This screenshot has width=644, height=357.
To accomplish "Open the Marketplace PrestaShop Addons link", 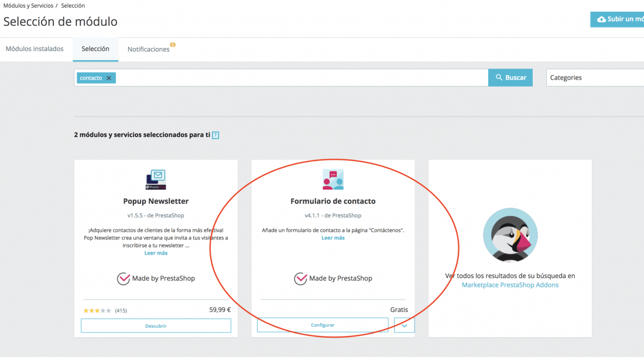I will [510, 285].
